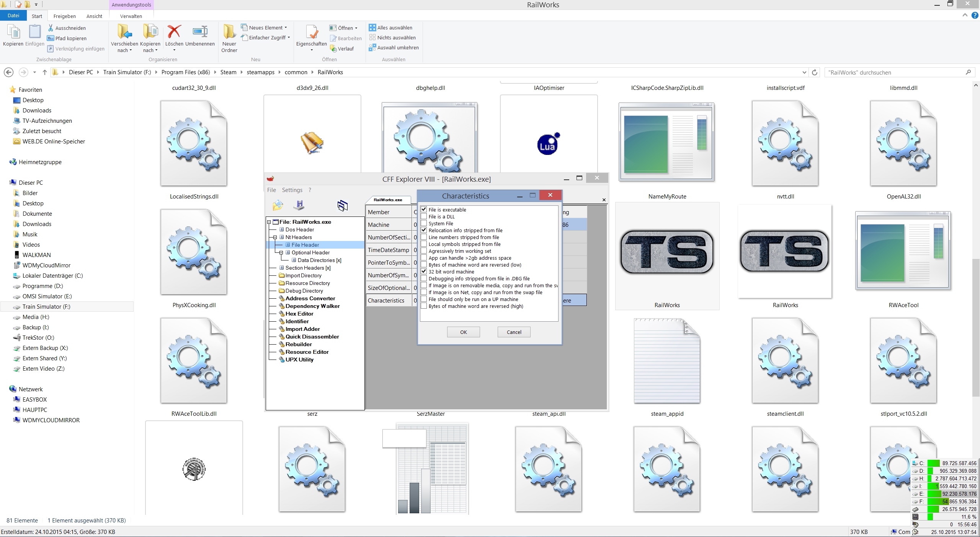This screenshot has height=537, width=980.
Task: Click the cascaded windows icon in CFF Explorer
Action: [x=342, y=205]
